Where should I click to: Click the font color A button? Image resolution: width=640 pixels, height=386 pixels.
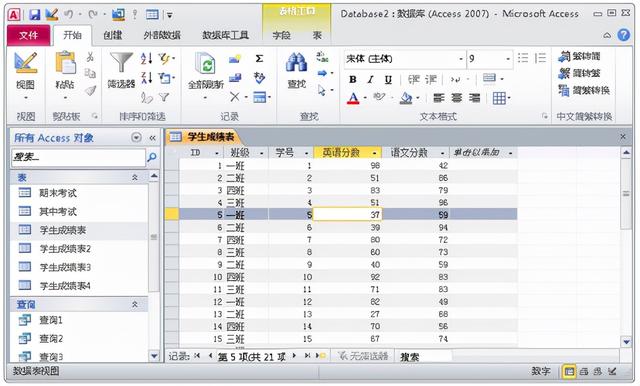point(353,98)
